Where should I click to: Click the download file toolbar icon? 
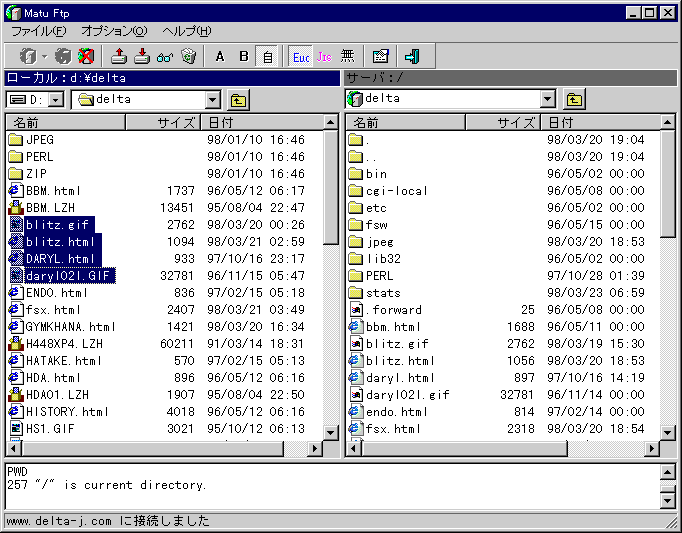142,56
